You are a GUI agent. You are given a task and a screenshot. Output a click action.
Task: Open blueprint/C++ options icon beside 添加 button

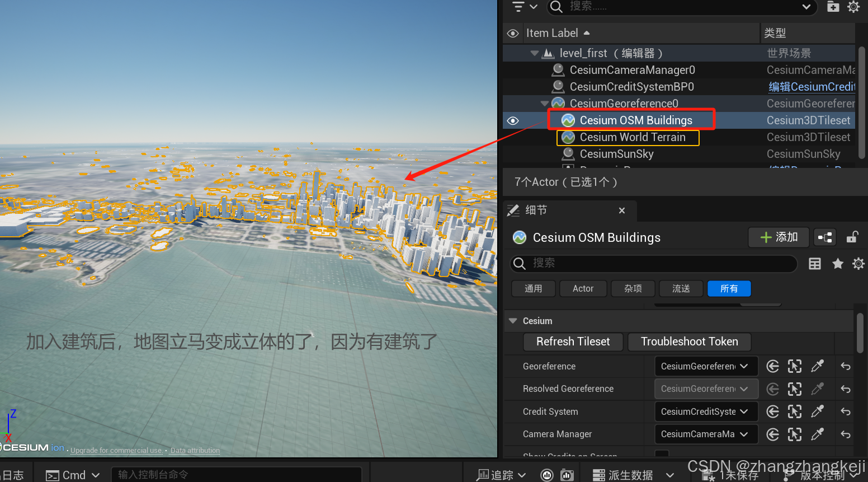click(x=825, y=237)
